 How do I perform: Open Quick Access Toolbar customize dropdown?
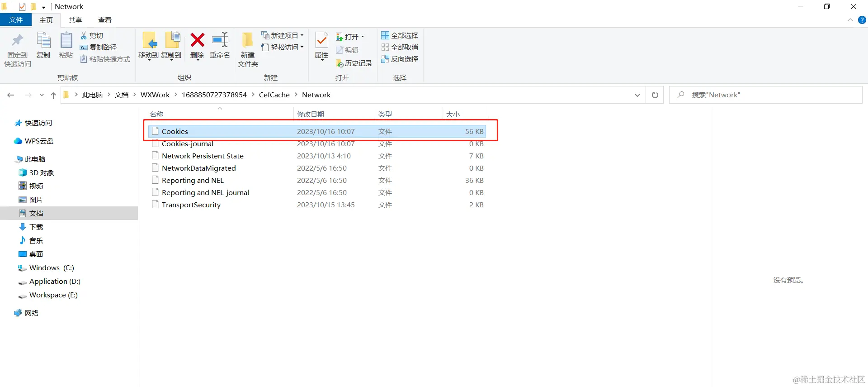tap(43, 7)
